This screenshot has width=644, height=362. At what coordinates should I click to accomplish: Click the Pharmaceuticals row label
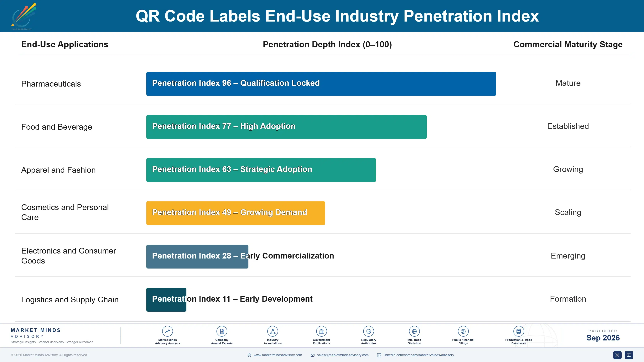51,84
